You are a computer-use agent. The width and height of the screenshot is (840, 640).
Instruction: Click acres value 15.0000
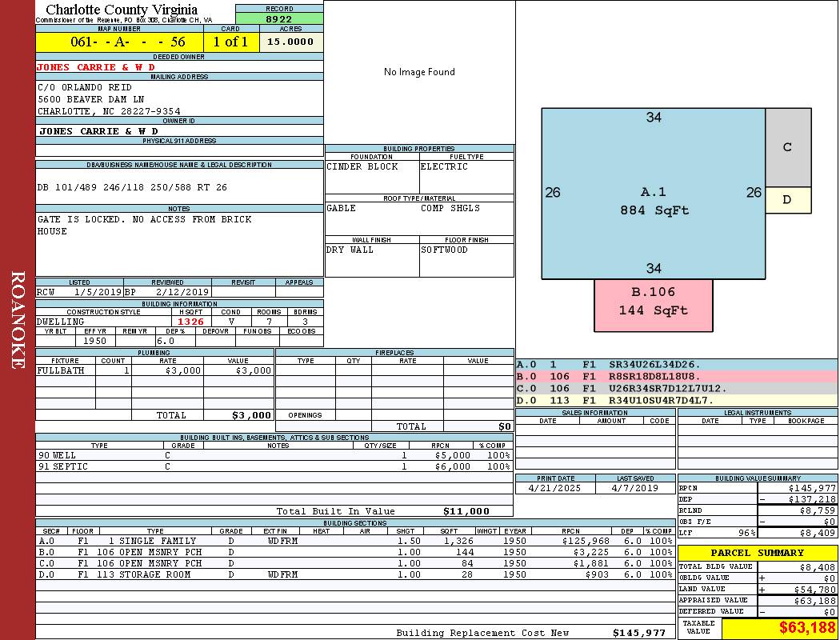[290, 42]
